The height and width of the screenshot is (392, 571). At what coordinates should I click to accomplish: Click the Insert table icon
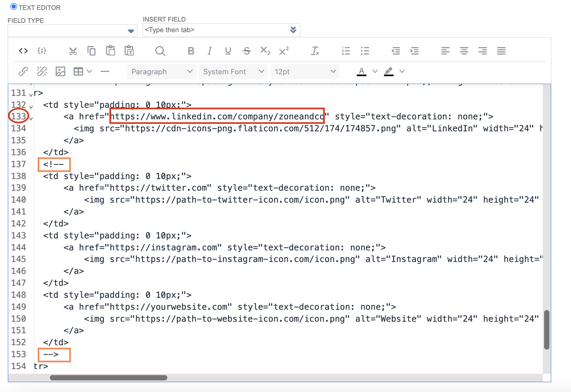[78, 71]
